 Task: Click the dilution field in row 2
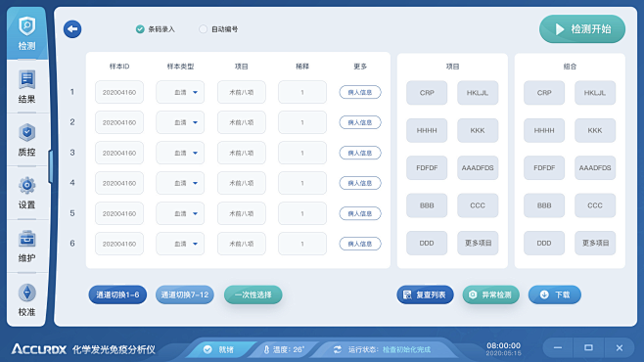(302, 122)
